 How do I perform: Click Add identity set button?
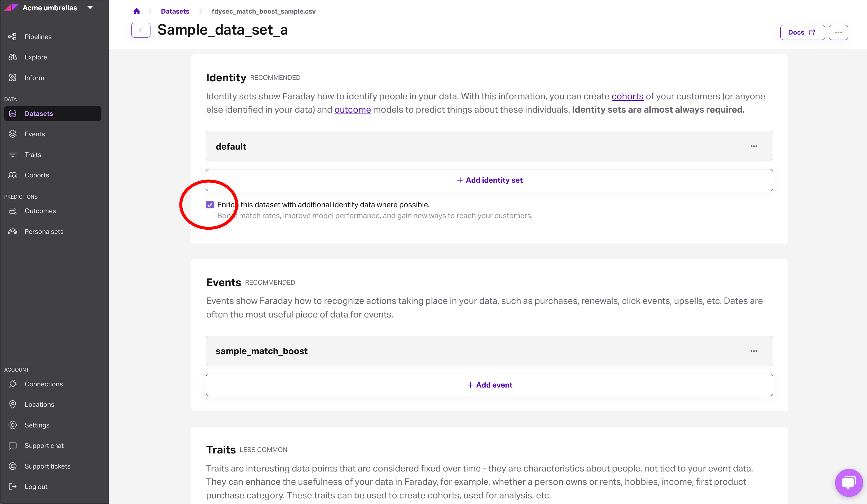coord(489,180)
